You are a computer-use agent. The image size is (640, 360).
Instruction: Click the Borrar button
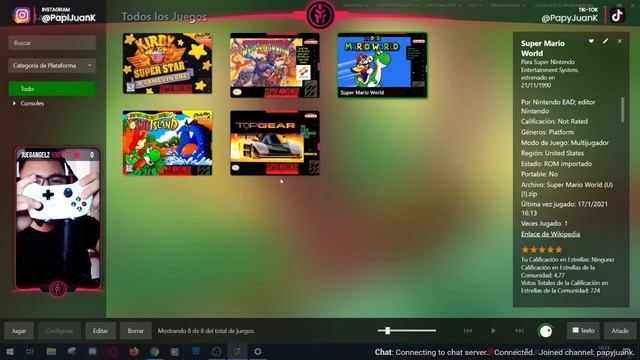pos(136,331)
